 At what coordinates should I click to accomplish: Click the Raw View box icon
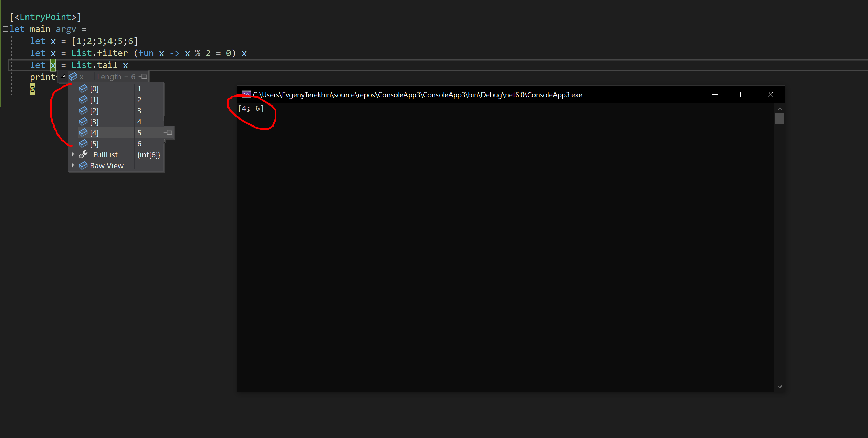point(83,166)
